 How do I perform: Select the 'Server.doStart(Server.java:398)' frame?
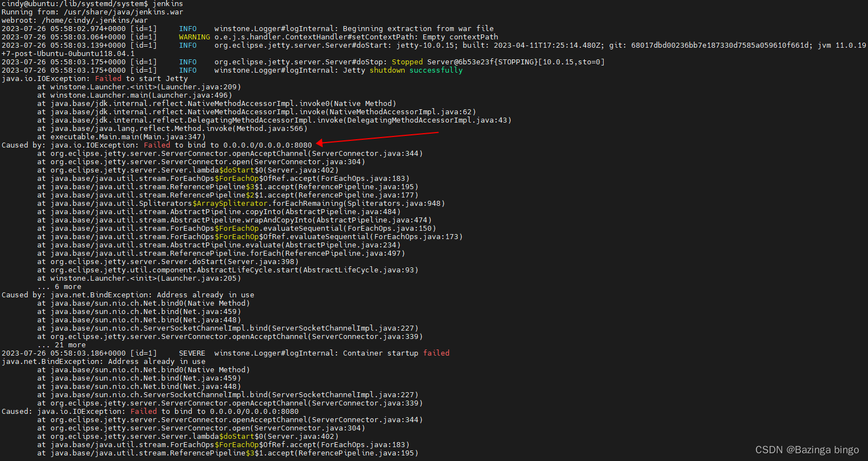tap(168, 262)
